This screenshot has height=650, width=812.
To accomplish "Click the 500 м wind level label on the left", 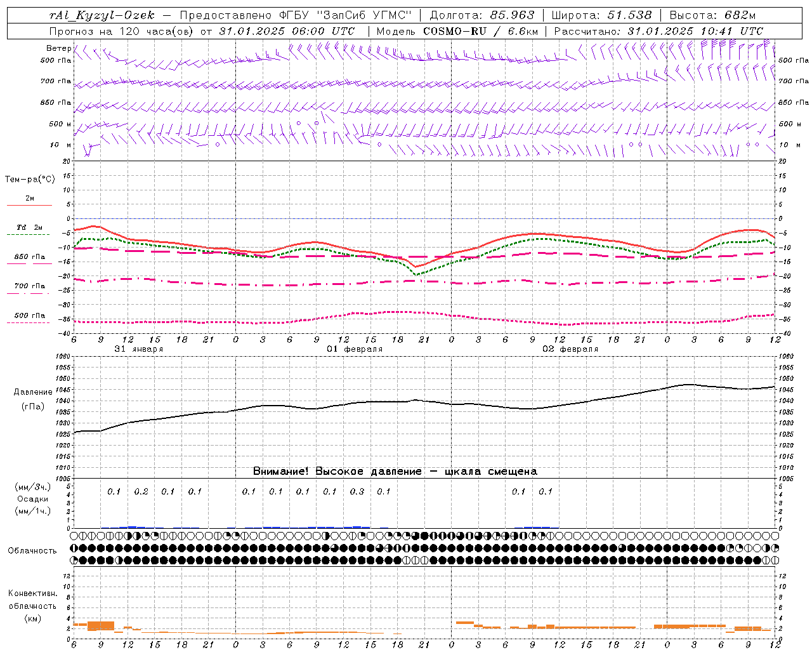I will (60, 124).
